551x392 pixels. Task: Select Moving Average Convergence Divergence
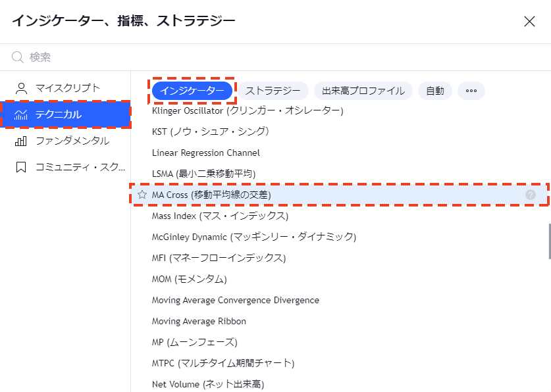coord(234,299)
